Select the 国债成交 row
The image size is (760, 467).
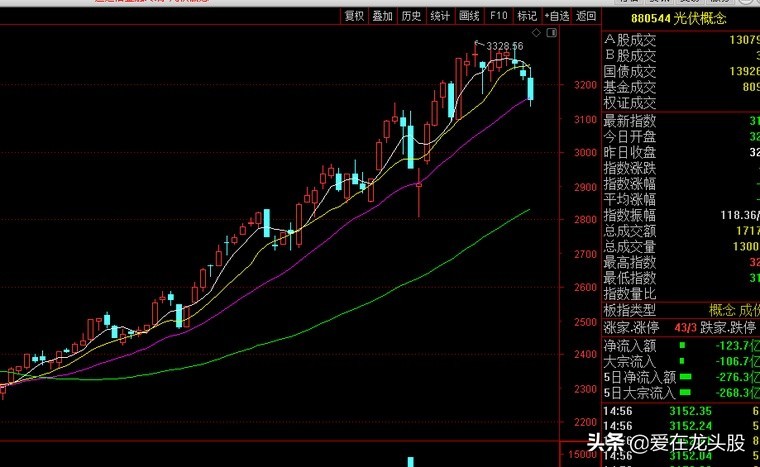click(x=681, y=71)
